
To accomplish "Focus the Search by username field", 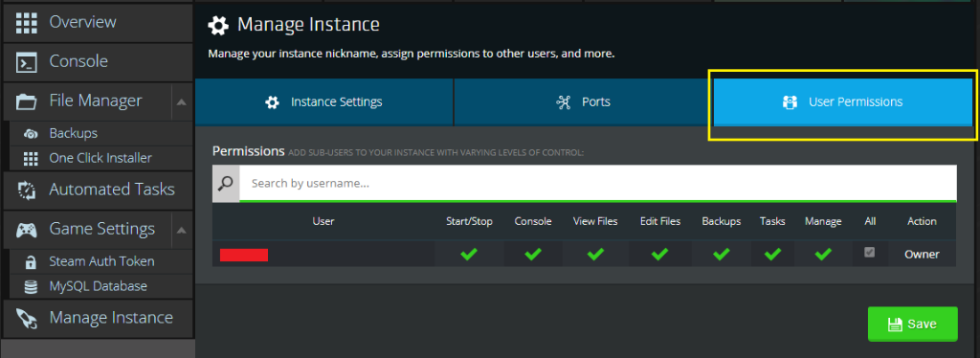I will [x=597, y=183].
